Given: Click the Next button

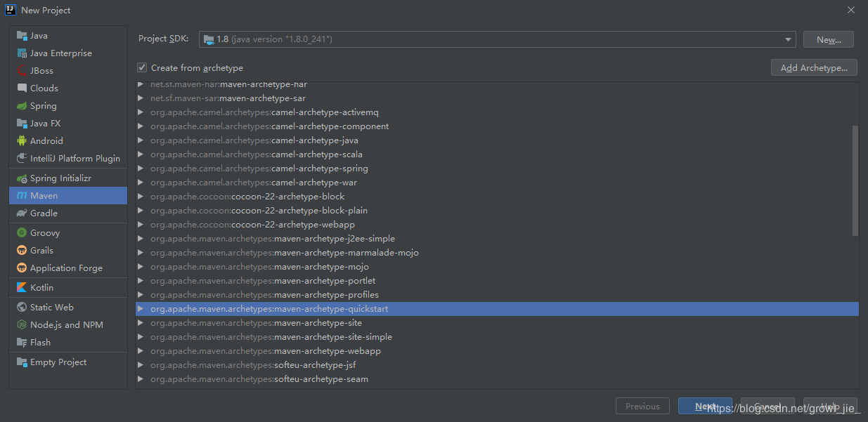Looking at the screenshot, I should coord(705,407).
